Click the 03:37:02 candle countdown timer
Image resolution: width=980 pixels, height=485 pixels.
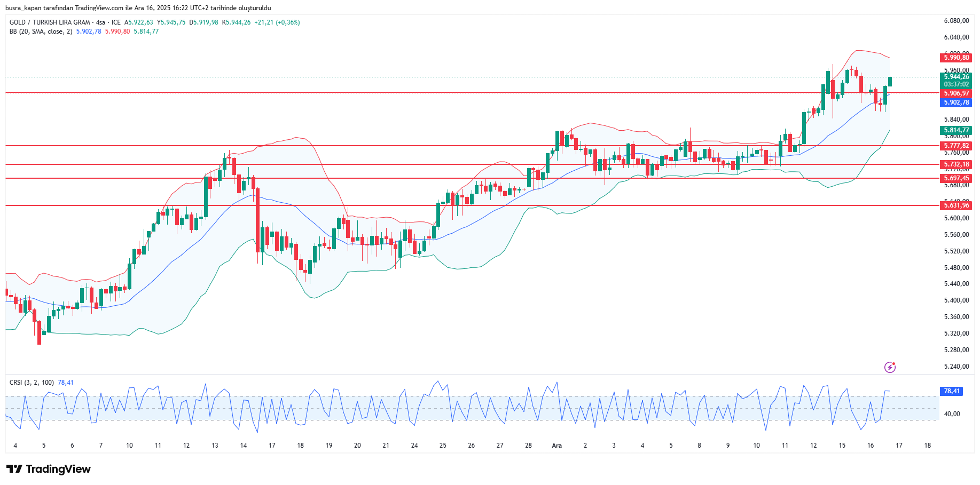tap(955, 84)
